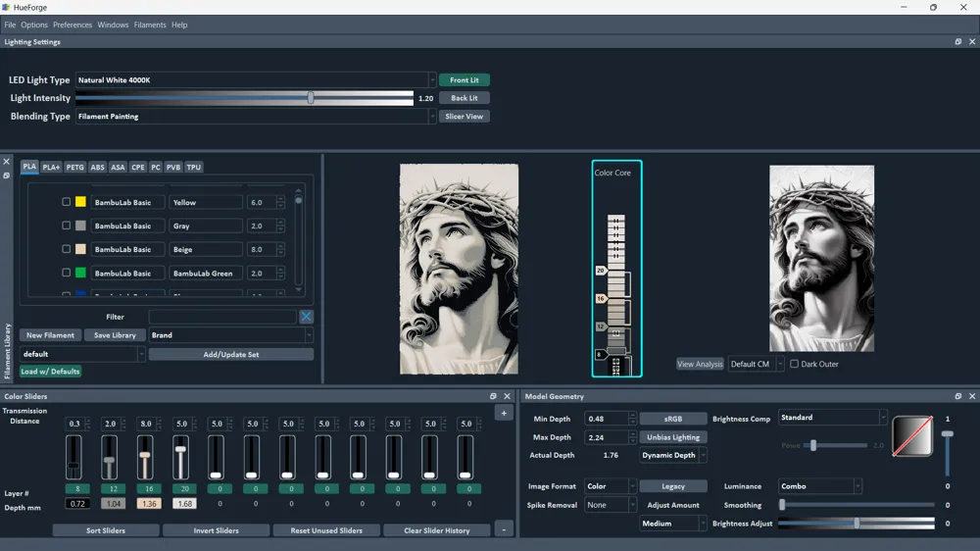Click the HueForge app icon in title bar

[6, 7]
